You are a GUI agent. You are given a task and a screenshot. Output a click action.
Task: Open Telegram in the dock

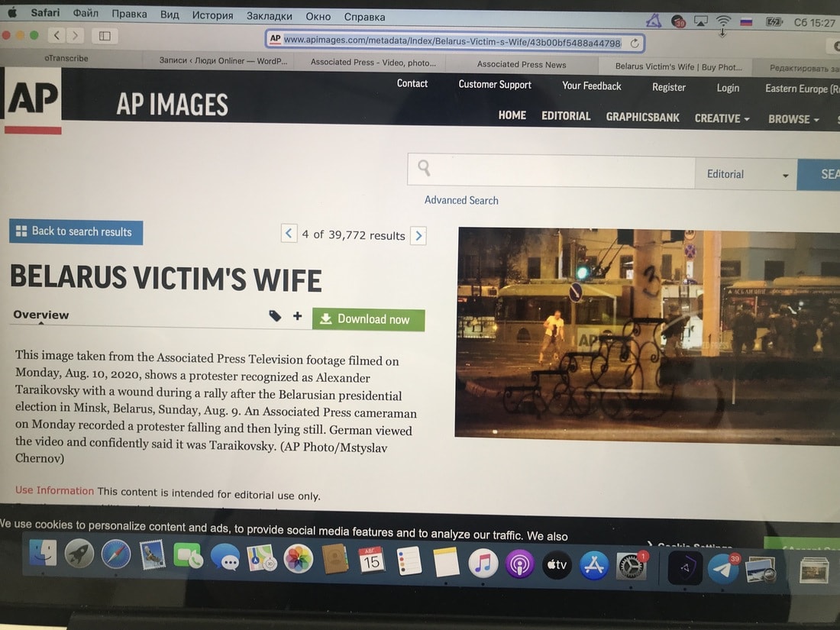click(x=722, y=569)
